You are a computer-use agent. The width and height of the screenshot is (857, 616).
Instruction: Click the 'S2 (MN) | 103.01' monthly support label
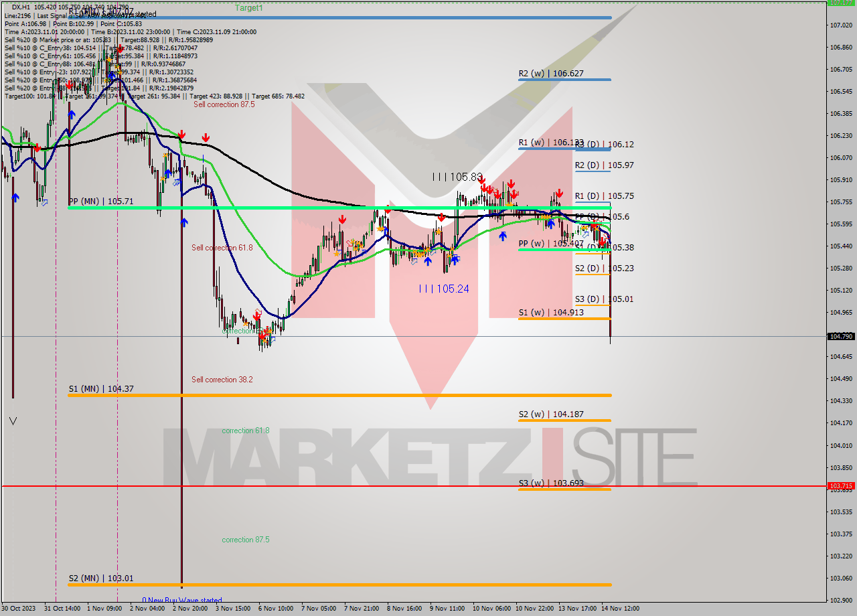coord(101,579)
